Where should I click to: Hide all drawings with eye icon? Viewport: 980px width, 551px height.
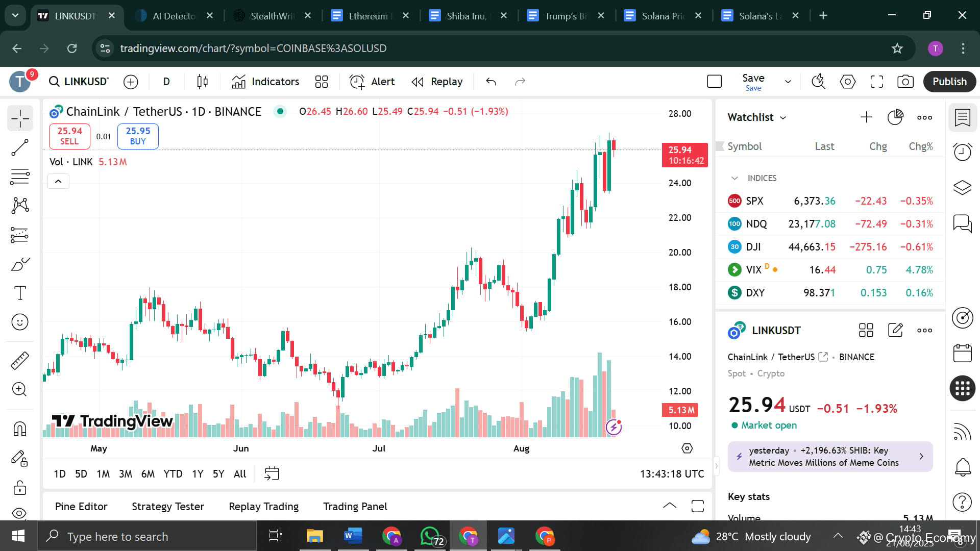[20, 513]
